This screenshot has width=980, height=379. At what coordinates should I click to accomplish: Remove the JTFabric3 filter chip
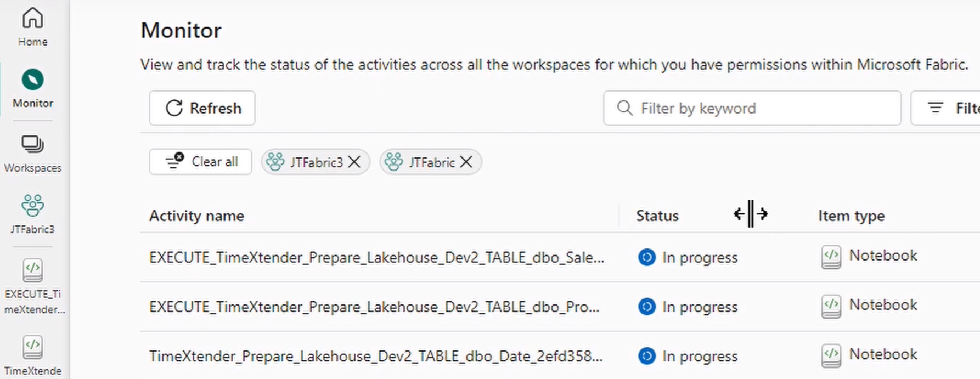click(355, 162)
